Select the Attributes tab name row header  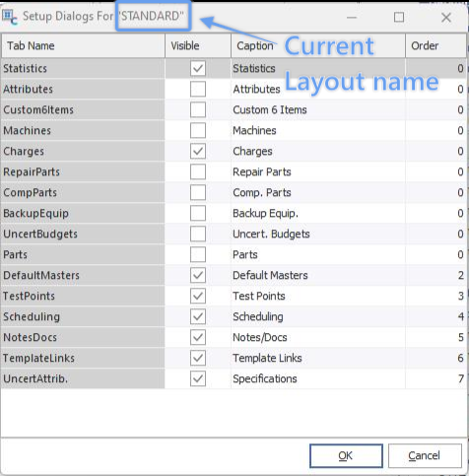(83, 89)
